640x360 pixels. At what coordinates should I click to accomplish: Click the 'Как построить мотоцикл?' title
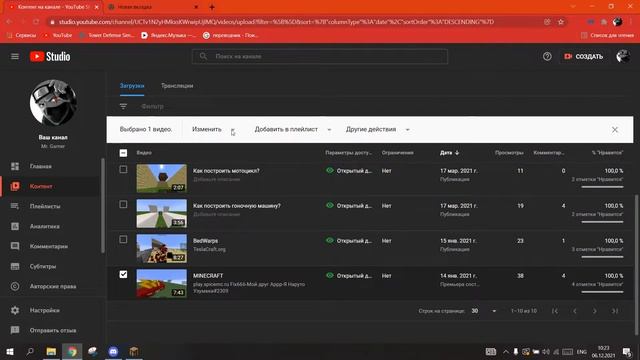pos(226,171)
